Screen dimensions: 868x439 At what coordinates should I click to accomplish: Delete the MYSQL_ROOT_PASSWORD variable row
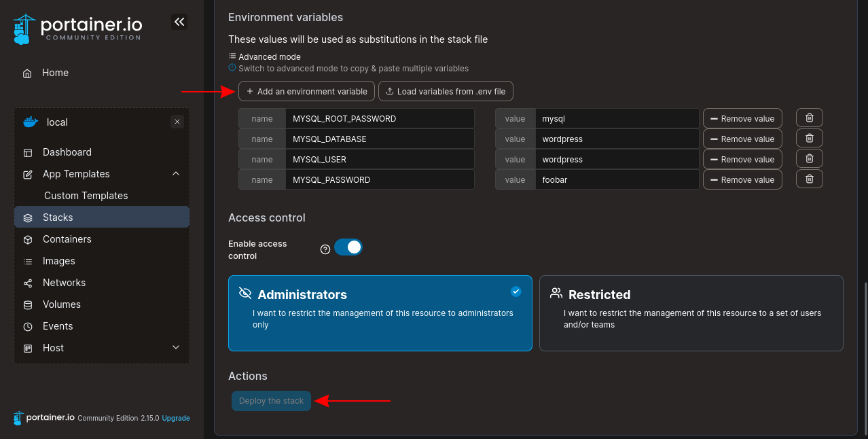(809, 118)
